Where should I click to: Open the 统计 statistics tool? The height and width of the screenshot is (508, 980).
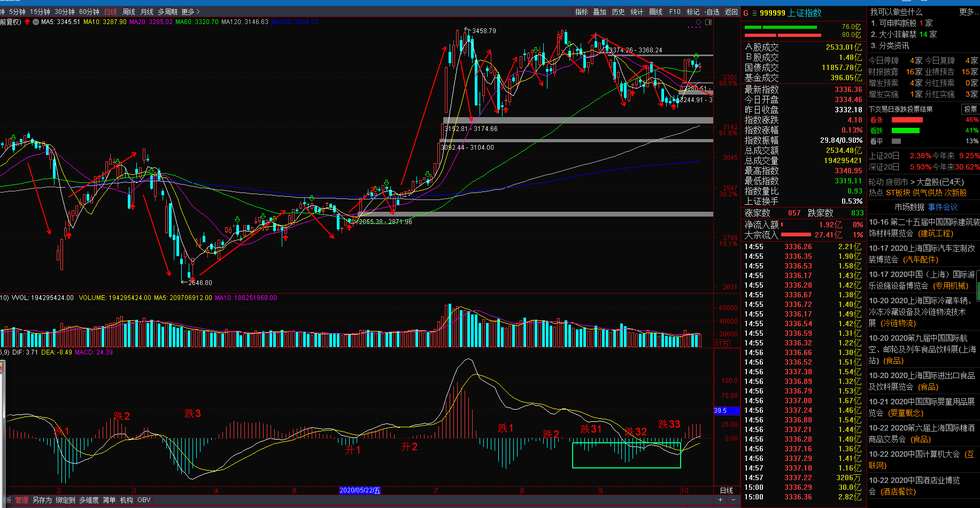pos(637,12)
